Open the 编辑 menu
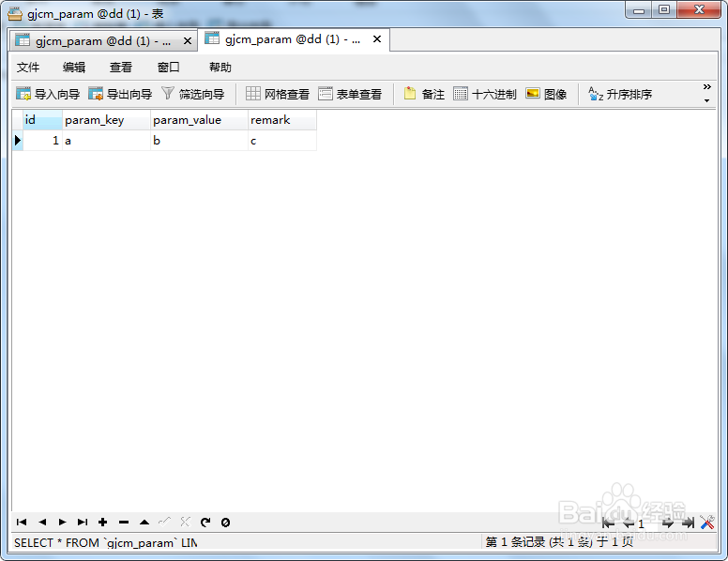This screenshot has height=561, width=728. 74,68
